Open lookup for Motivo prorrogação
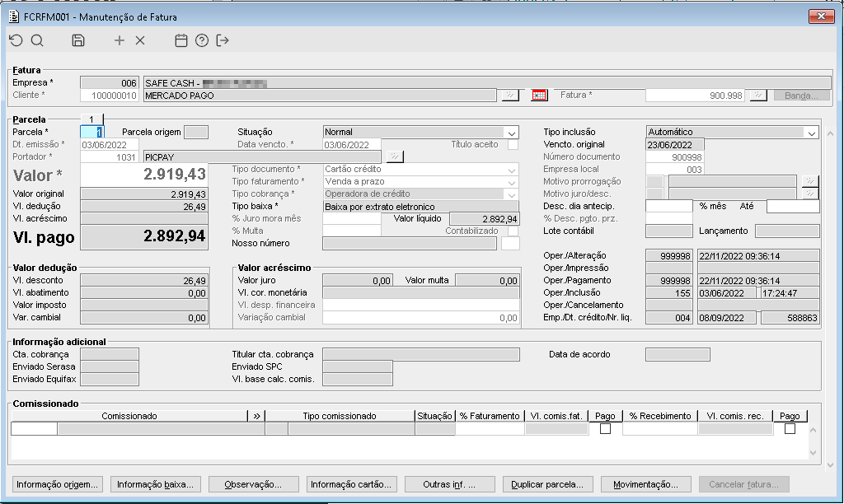 coord(809,181)
